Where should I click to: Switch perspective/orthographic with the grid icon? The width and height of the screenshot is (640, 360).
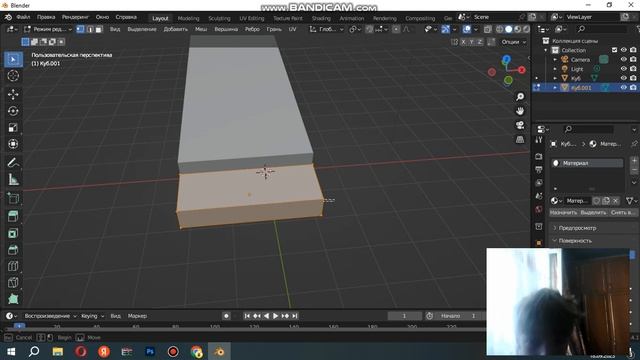point(520,140)
